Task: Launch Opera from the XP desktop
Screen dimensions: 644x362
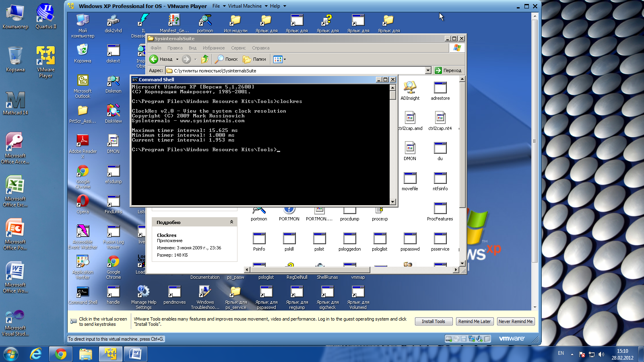Action: [83, 204]
